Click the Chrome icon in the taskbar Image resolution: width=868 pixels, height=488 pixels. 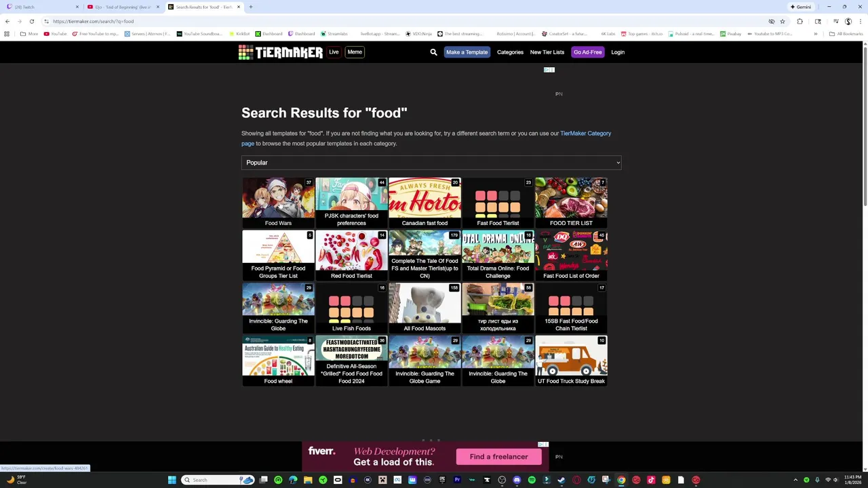[x=621, y=480]
